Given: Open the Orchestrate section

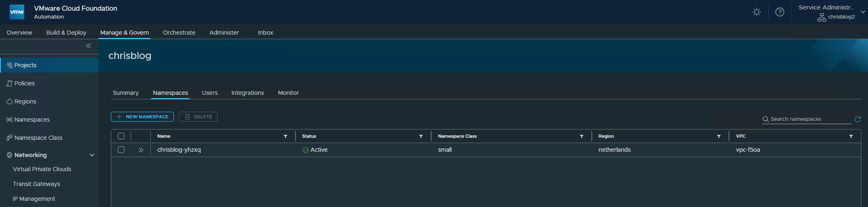Looking at the screenshot, I should tap(179, 33).
